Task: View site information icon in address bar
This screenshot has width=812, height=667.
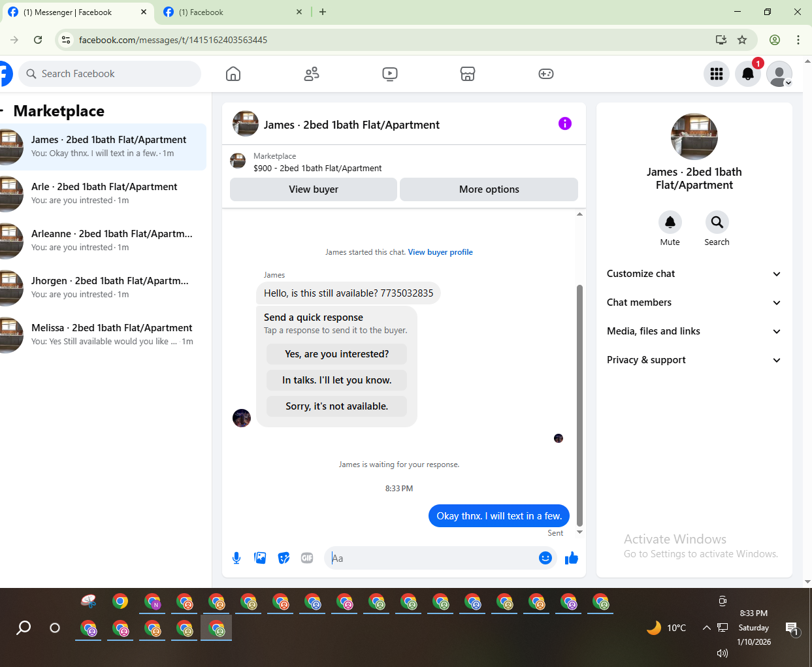Action: coord(66,40)
